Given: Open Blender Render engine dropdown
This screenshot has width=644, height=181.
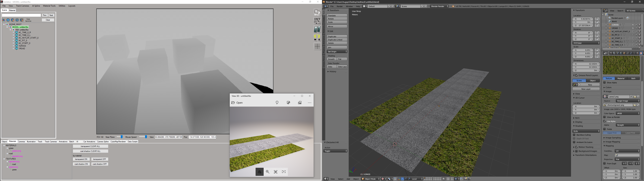Looking at the screenshot, I should (x=440, y=6).
